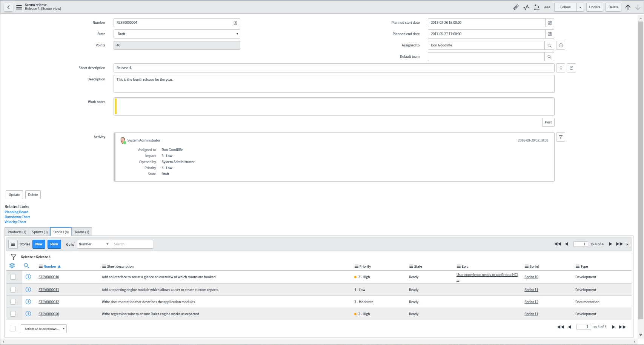Filter activity with the funnel icon
This screenshot has width=644, height=345.
point(561,137)
